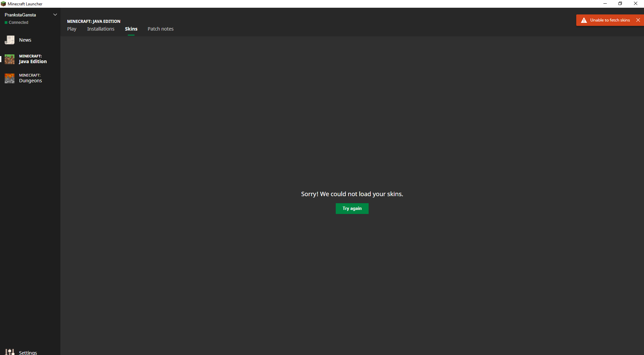The height and width of the screenshot is (355, 644).
Task: Restore down the Minecraft Launcher window
Action: (620, 4)
